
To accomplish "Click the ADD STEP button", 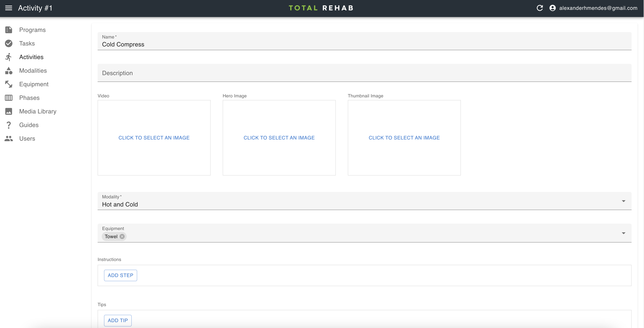I will pos(120,275).
